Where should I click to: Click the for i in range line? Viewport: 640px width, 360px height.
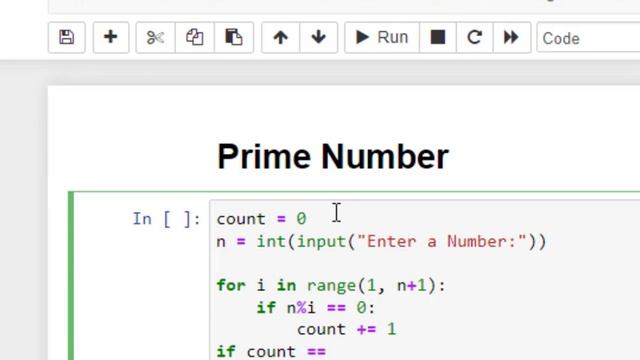tap(331, 285)
